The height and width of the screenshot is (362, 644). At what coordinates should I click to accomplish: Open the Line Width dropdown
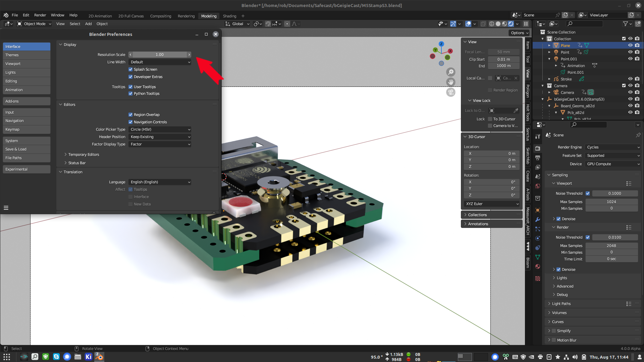[160, 62]
